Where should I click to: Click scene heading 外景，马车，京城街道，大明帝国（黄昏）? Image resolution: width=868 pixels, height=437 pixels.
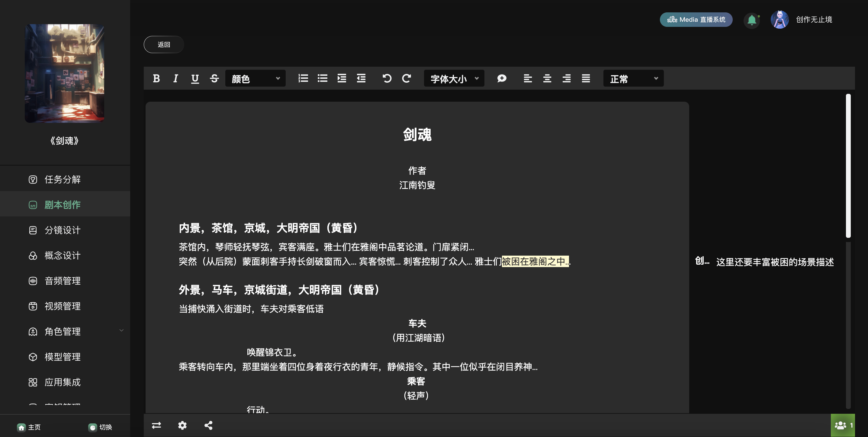280,289
